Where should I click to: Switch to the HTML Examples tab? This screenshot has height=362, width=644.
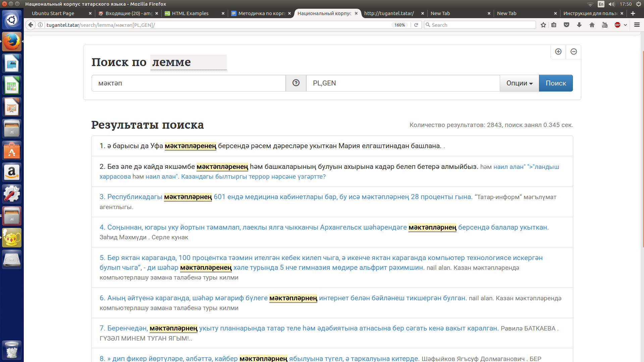[x=190, y=13]
